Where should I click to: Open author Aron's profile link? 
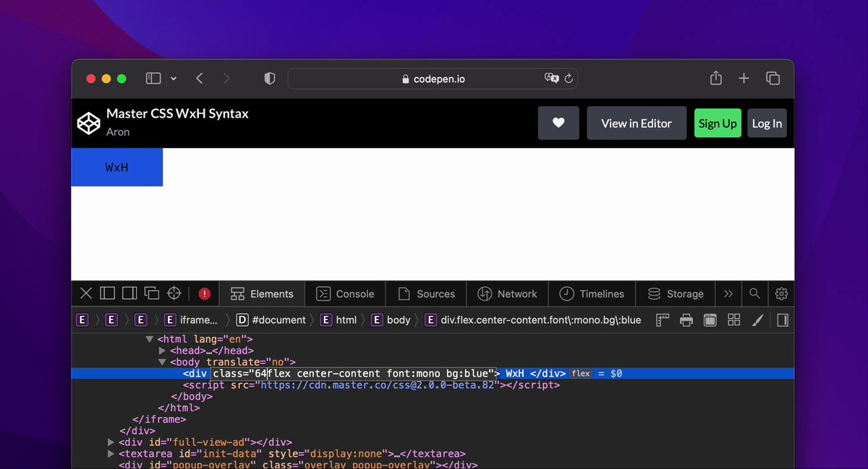tap(118, 132)
